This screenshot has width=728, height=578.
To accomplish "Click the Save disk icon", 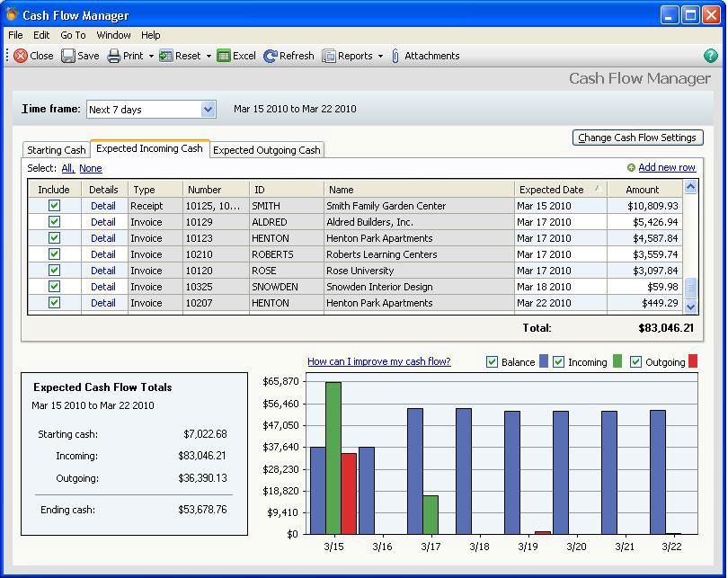I will click(68, 56).
